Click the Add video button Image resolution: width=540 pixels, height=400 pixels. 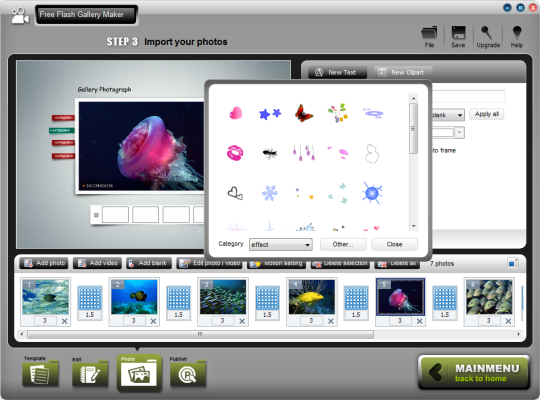tap(97, 263)
